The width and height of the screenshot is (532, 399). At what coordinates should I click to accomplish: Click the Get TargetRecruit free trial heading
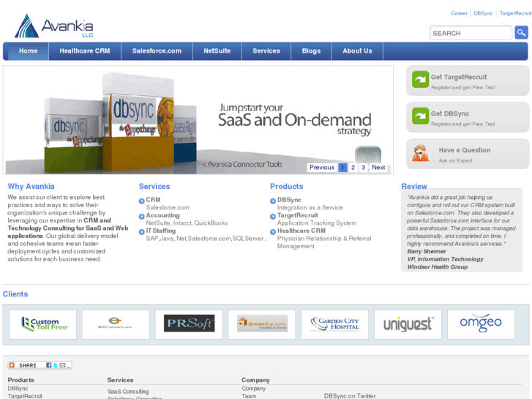tap(459, 77)
